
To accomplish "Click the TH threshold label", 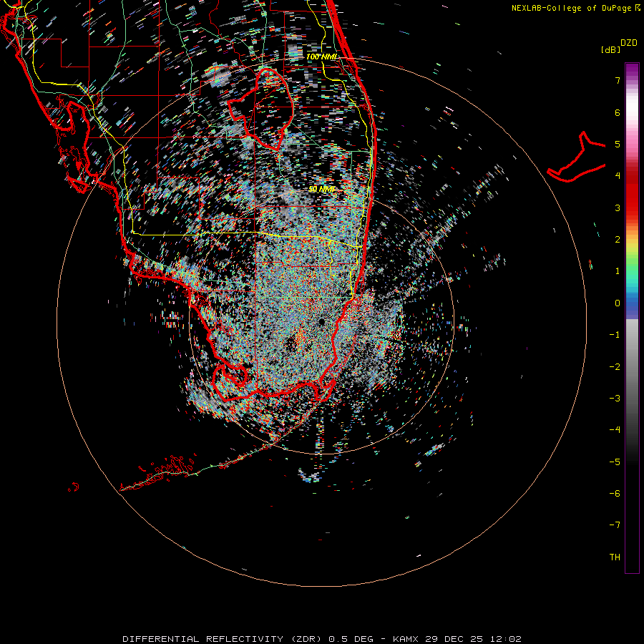I will [615, 557].
